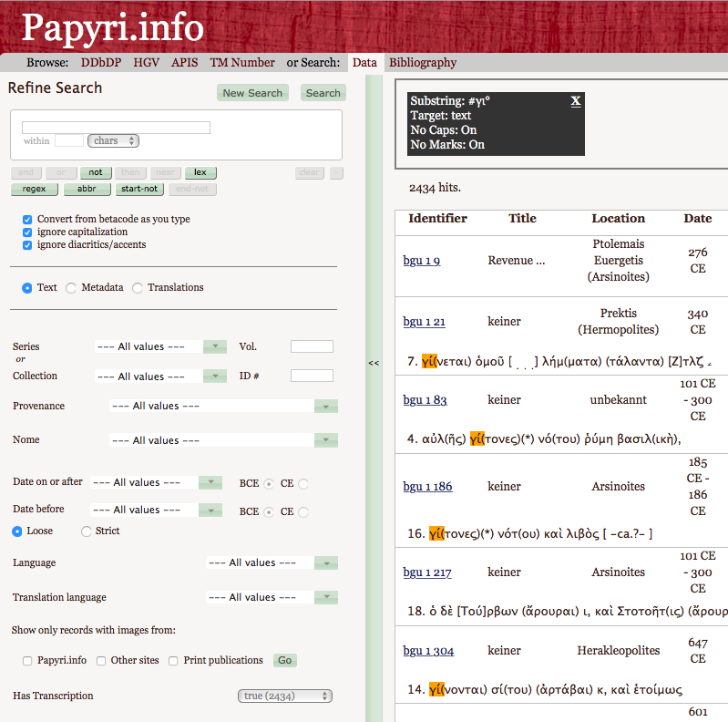Click the New Search button
The height and width of the screenshot is (722, 728).
pyautogui.click(x=252, y=93)
